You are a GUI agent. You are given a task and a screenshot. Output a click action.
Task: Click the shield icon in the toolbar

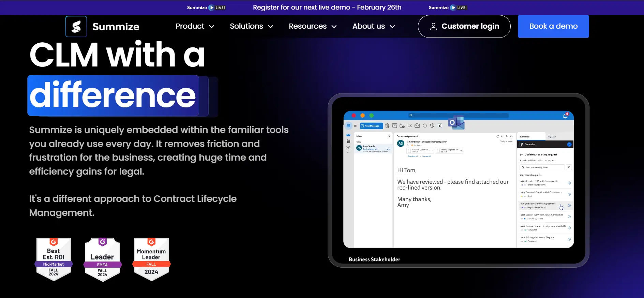click(x=432, y=126)
